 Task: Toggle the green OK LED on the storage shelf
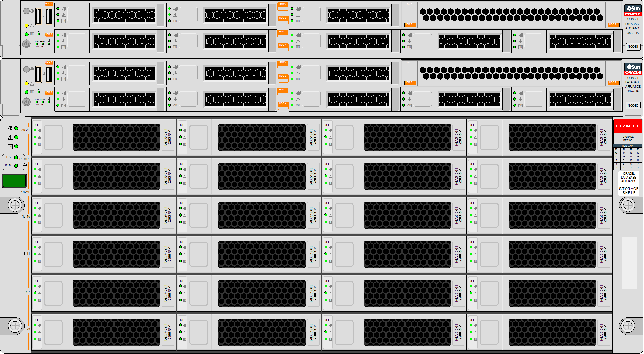pos(16,146)
